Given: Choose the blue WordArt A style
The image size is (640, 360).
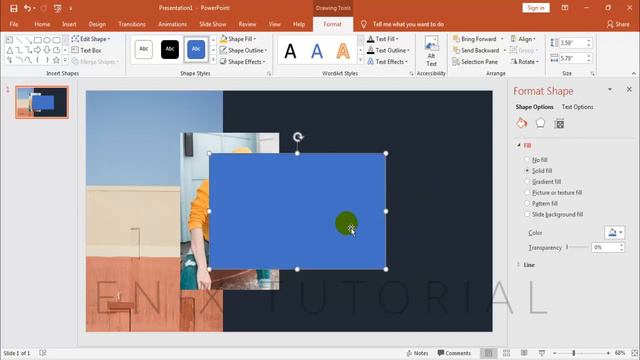Looking at the screenshot, I should point(317,51).
